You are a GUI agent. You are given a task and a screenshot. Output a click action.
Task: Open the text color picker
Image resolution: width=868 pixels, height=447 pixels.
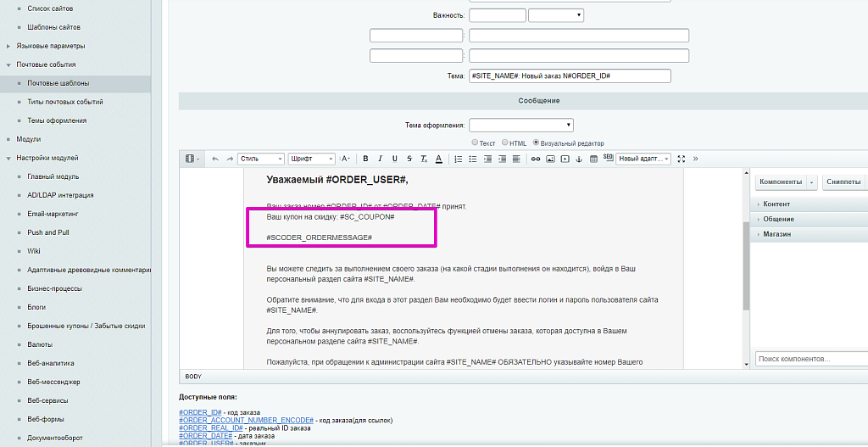pyautogui.click(x=438, y=159)
